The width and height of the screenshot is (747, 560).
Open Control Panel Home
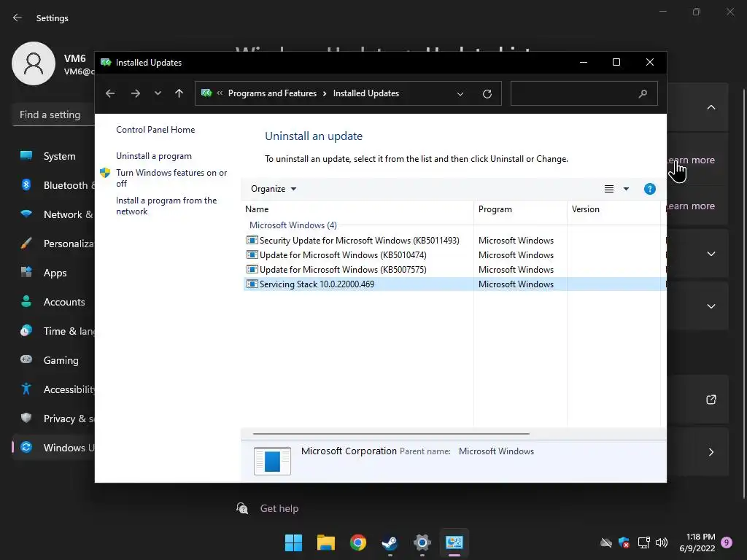(x=155, y=130)
